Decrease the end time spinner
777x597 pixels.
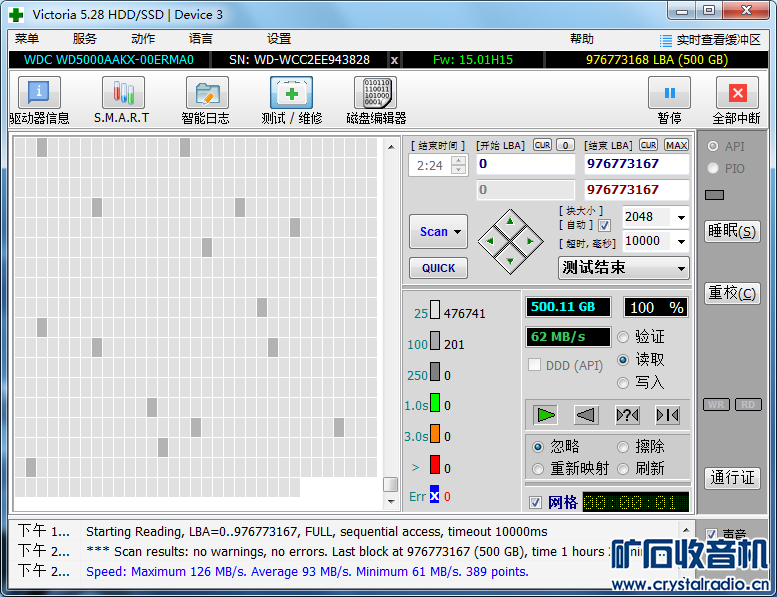[x=459, y=170]
